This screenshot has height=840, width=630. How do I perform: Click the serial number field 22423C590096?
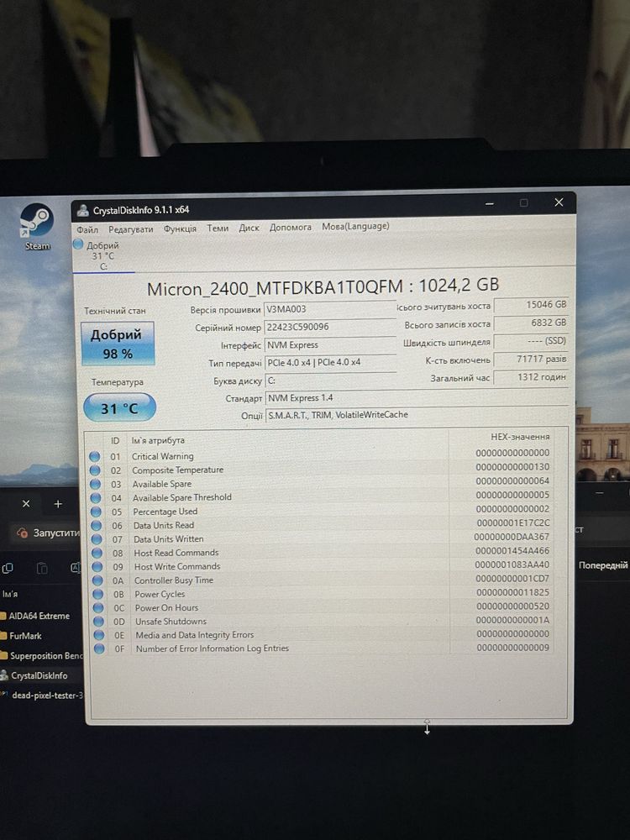click(329, 327)
